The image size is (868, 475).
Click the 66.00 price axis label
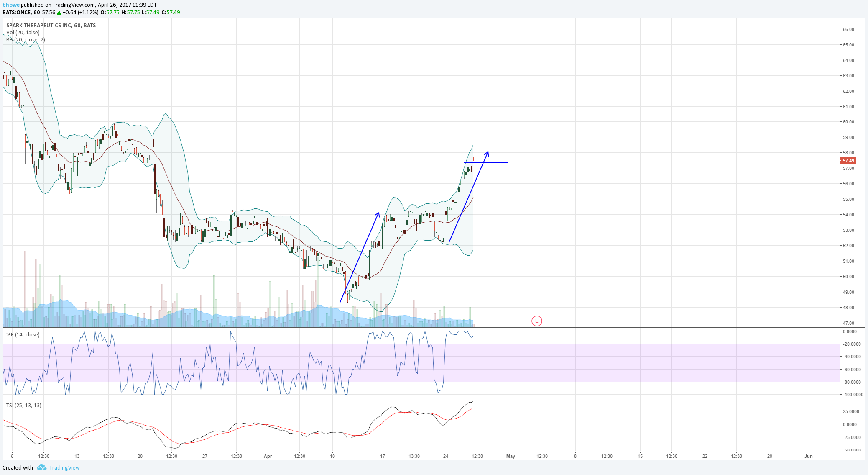[848, 29]
